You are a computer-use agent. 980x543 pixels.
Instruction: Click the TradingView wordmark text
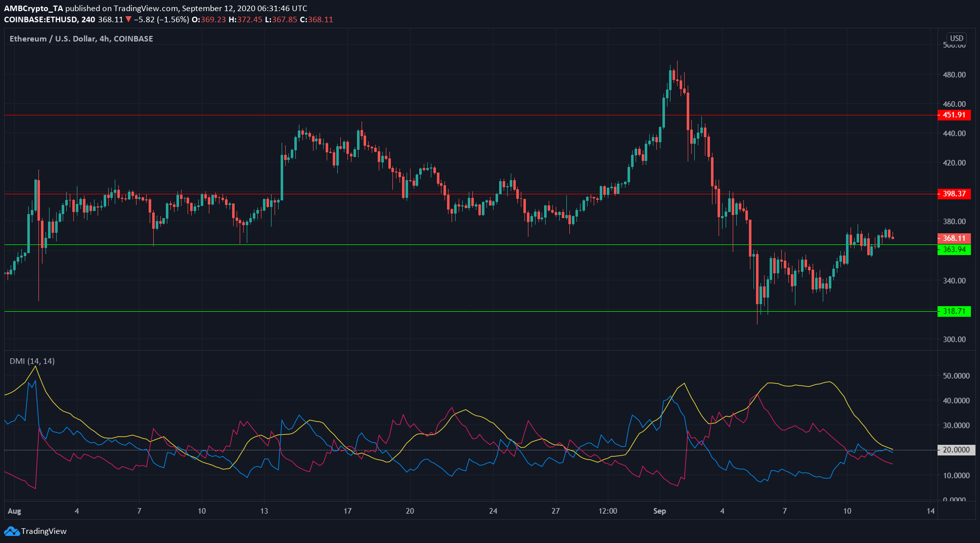pos(44,531)
